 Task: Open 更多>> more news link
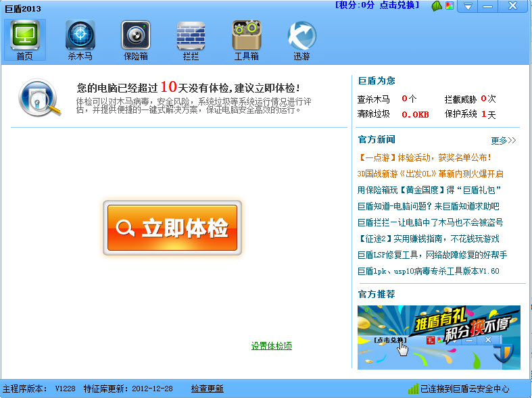(x=504, y=141)
